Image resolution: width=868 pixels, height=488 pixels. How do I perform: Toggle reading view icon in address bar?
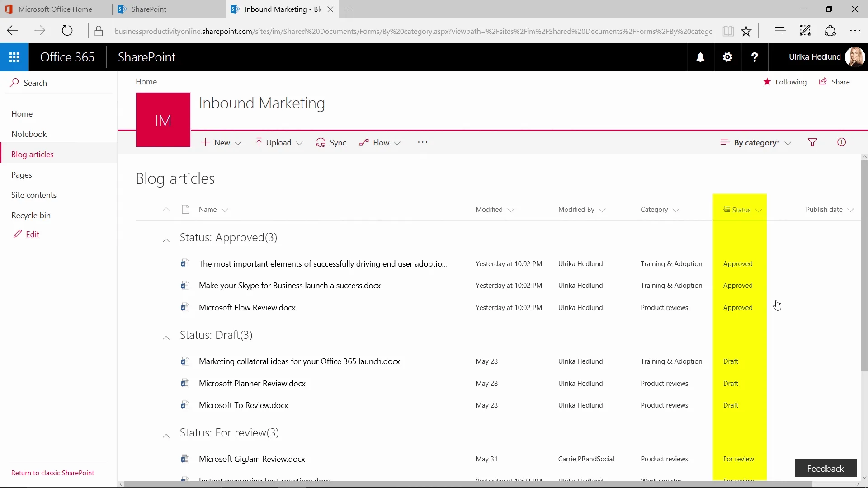click(x=728, y=31)
